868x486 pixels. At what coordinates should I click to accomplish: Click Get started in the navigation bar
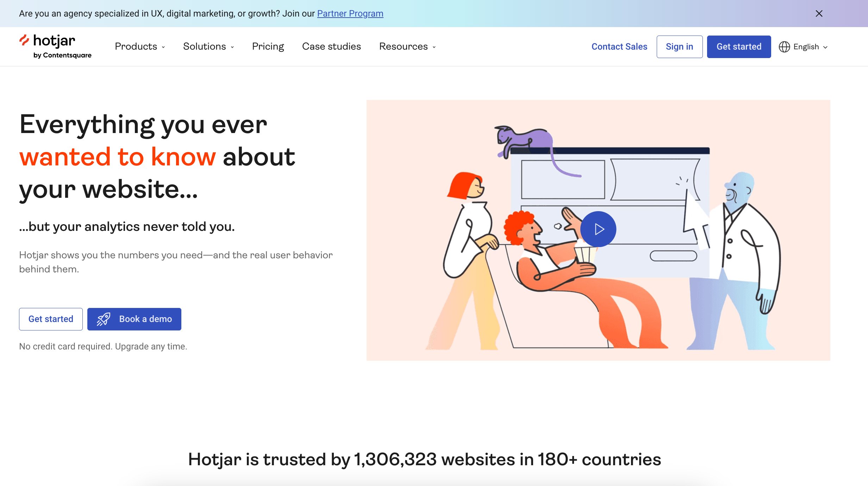coord(739,46)
